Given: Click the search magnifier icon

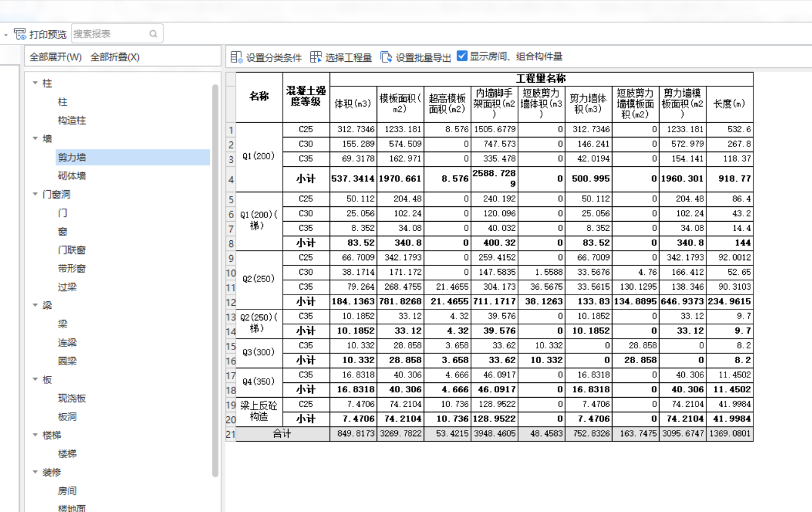Looking at the screenshot, I should [153, 34].
